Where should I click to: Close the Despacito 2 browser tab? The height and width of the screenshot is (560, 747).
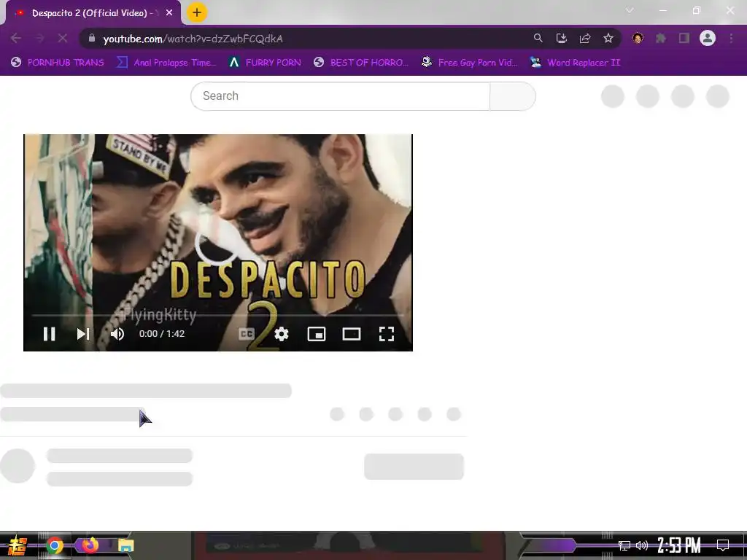(x=169, y=13)
